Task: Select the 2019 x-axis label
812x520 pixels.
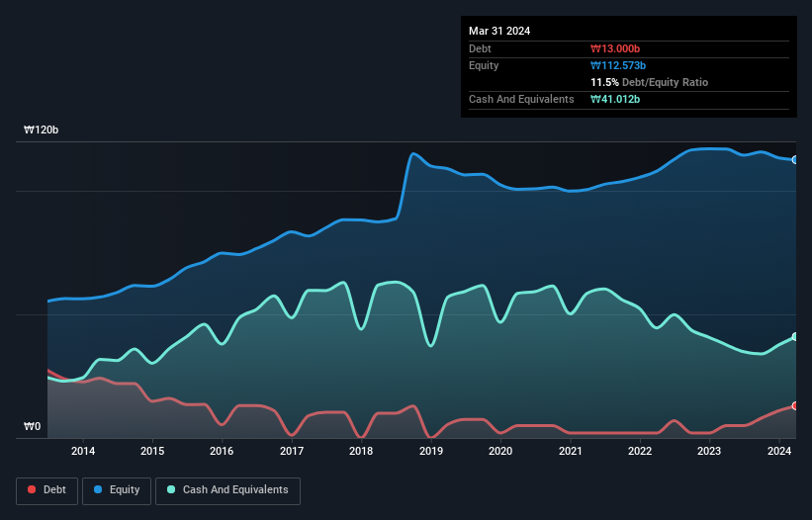Action: [x=431, y=451]
